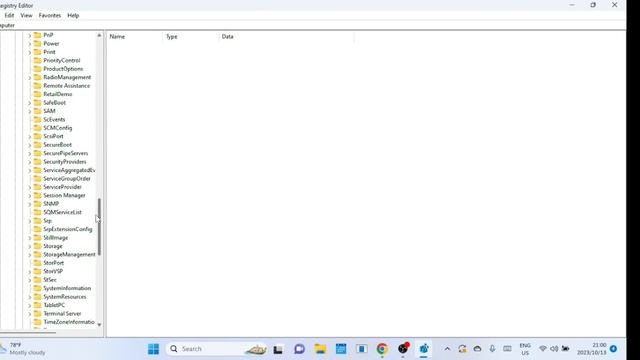Expand the SAM key

point(29,111)
